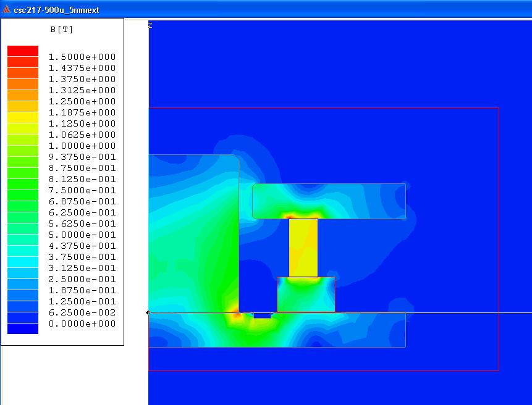Click the application icon in the title bar
Screen dimensions: 532x405
click(6, 9)
